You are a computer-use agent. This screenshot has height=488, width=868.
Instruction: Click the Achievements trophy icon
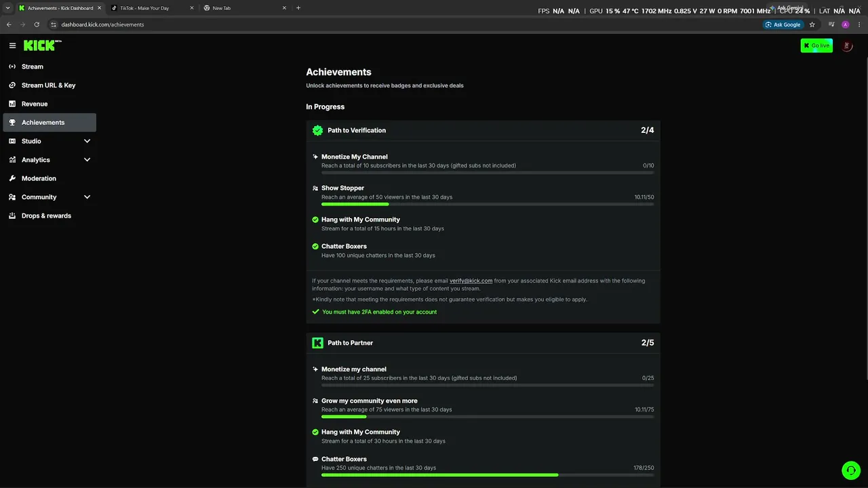click(x=12, y=123)
